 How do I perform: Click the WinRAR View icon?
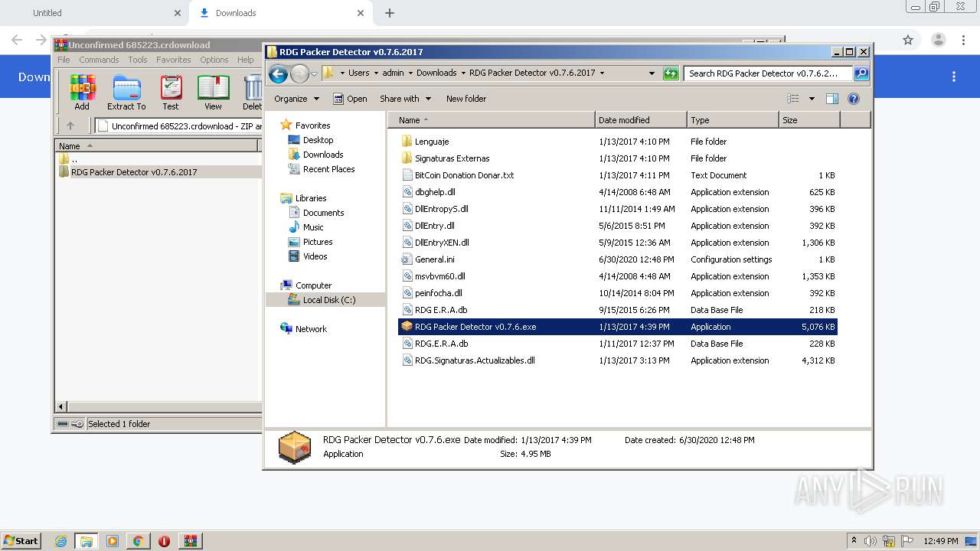click(x=213, y=92)
